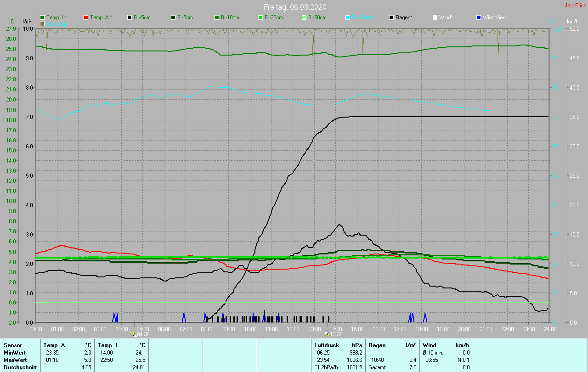Click the B -5cm legend swatch

pyautogui.click(x=173, y=17)
